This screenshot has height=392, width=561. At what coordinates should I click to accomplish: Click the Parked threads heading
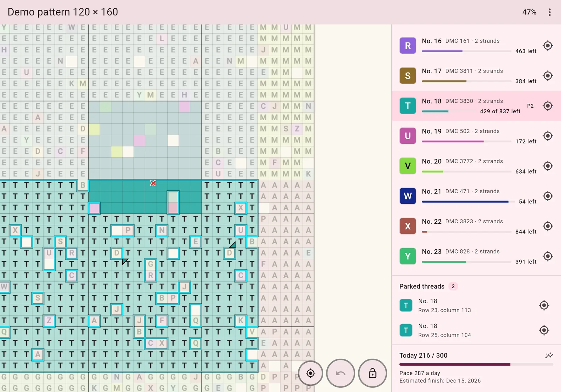[x=422, y=286]
